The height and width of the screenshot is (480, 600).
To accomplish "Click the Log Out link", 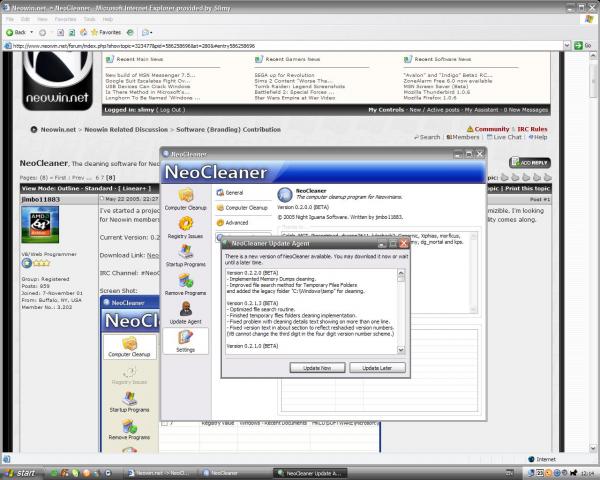I will pyautogui.click(x=172, y=110).
